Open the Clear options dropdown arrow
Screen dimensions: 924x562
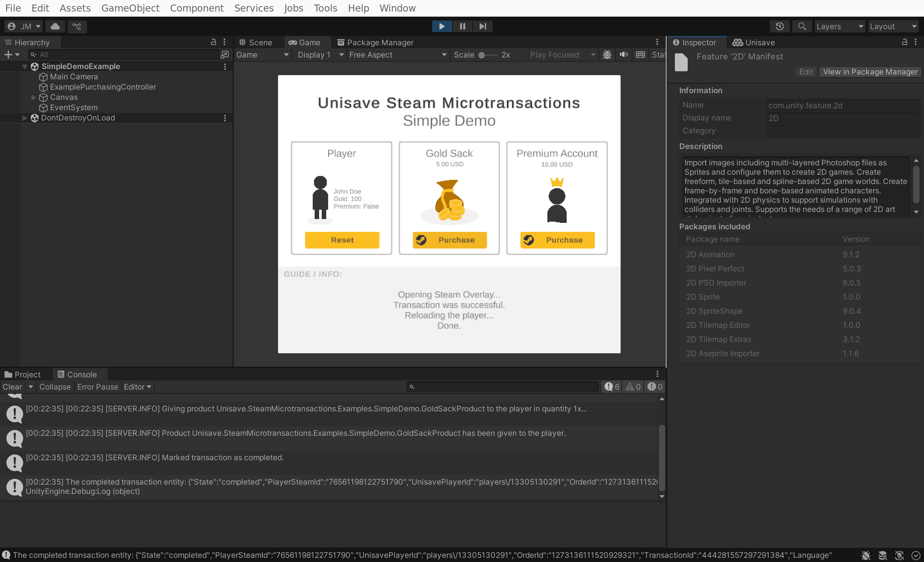tap(31, 387)
